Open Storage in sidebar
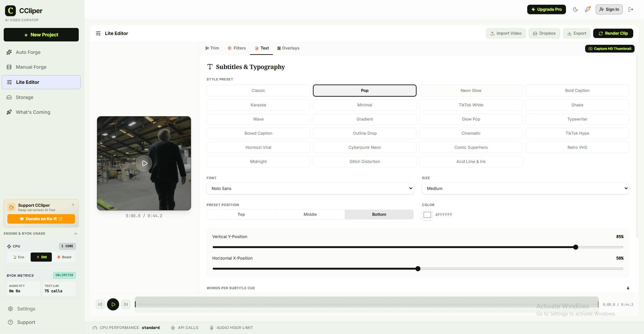 click(x=41, y=97)
